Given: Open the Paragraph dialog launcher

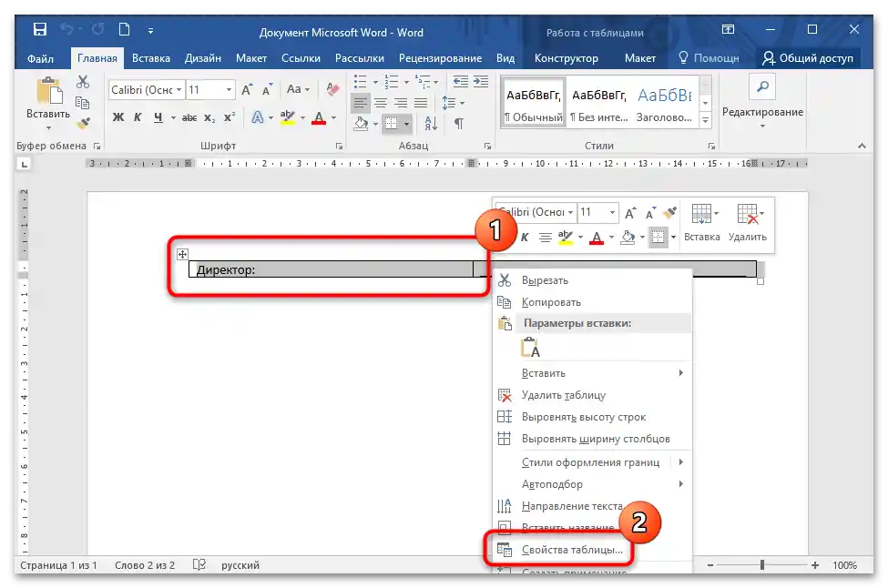Looking at the screenshot, I should pyautogui.click(x=487, y=146).
